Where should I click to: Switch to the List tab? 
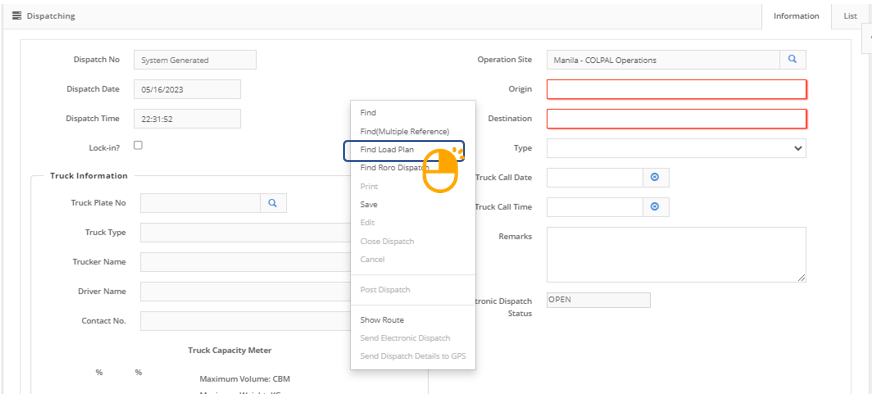coord(849,16)
